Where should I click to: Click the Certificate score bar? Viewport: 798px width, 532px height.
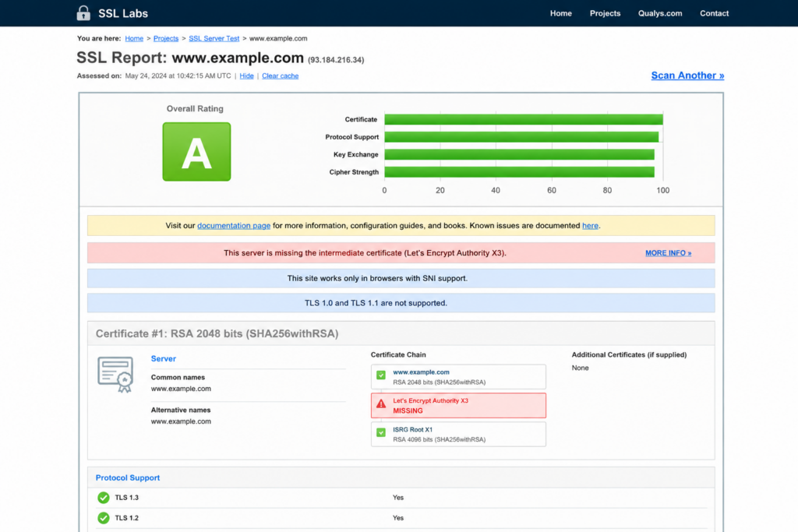pos(524,119)
